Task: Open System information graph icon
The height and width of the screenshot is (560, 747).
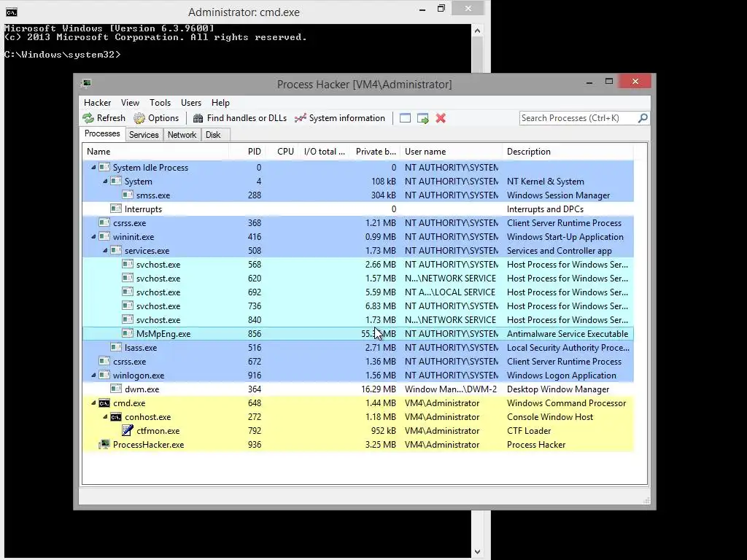Action: [300, 118]
